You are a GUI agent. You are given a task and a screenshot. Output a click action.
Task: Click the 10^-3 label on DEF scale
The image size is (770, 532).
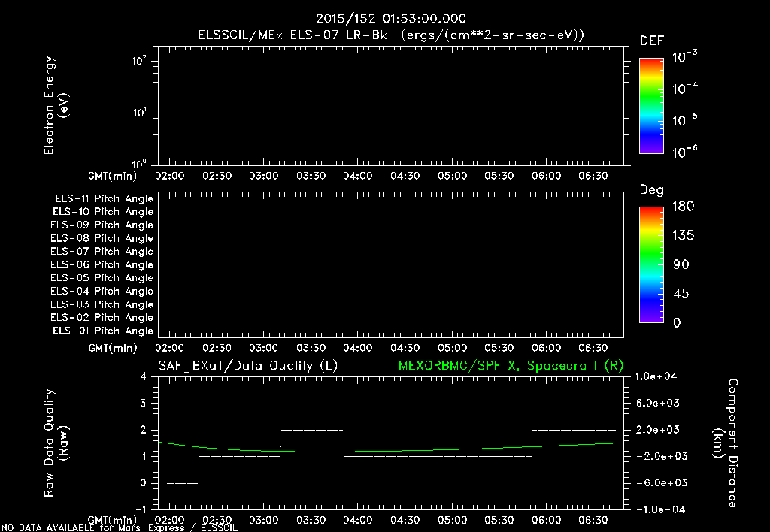684,56
